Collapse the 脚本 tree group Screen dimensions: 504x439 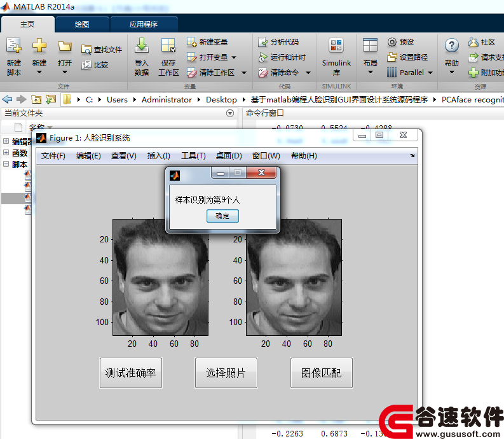coord(6,164)
